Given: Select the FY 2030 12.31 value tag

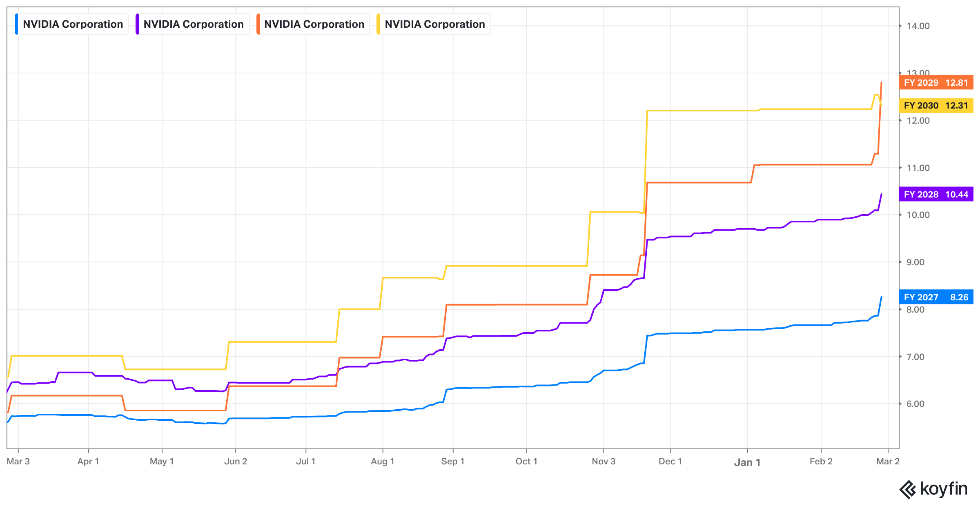Looking at the screenshot, I should point(936,106).
